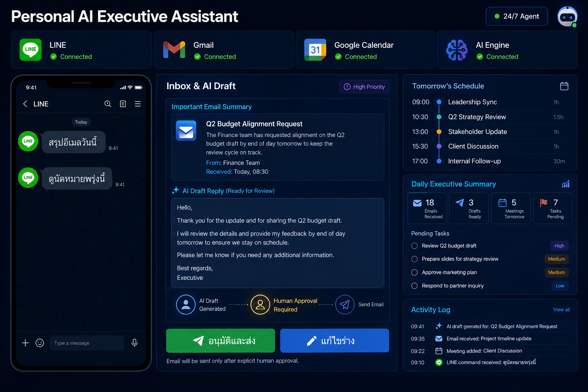Click the Type a message field
Viewport: 588px width, 392px height.
tap(87, 343)
